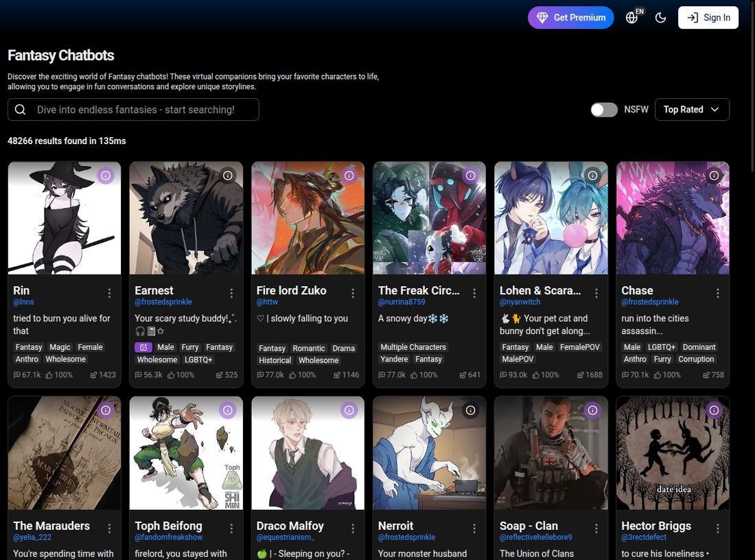Image resolution: width=755 pixels, height=560 pixels.
Task: Toggle the NSFW switch
Action: pyautogui.click(x=604, y=110)
